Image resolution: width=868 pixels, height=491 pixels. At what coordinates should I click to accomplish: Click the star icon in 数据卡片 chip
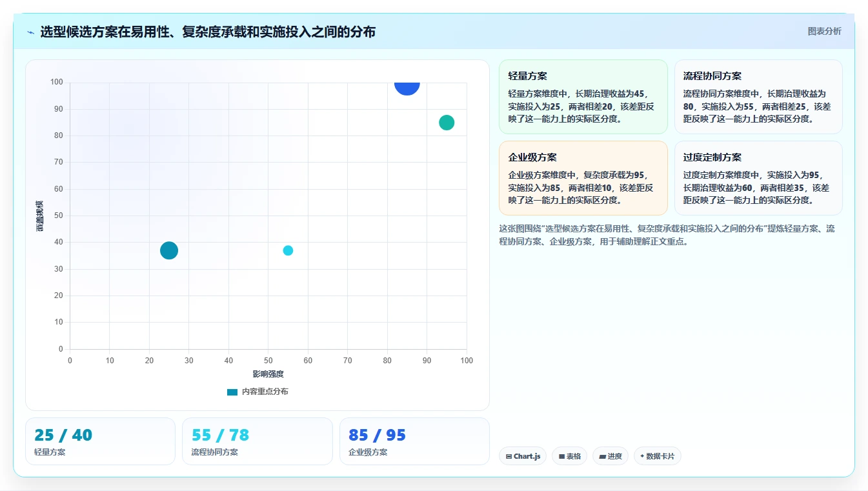tap(642, 456)
